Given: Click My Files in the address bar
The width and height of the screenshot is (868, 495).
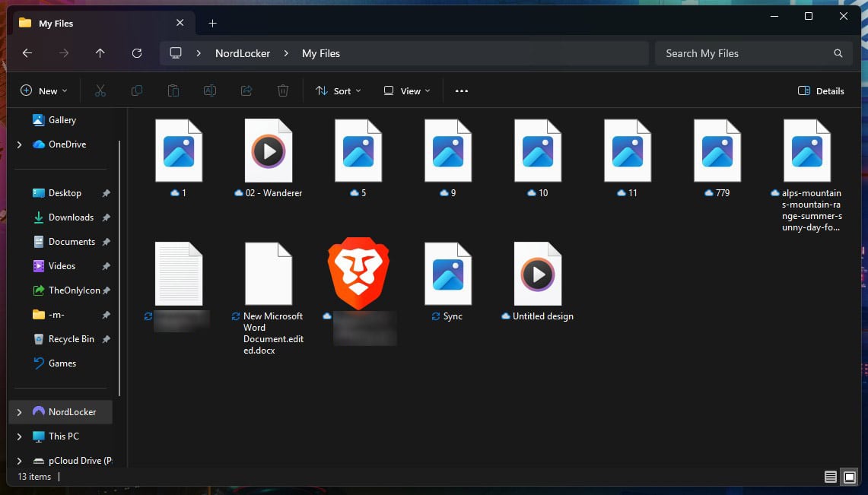Looking at the screenshot, I should (x=321, y=53).
